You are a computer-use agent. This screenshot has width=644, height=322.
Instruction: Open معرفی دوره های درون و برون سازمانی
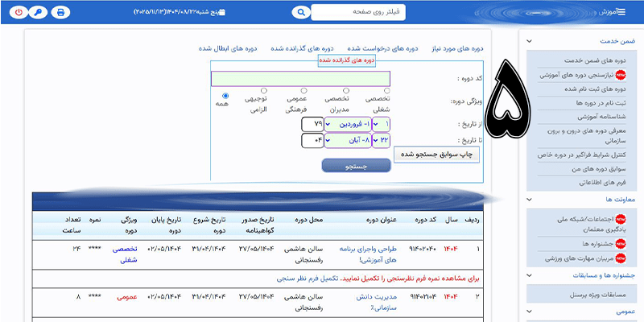click(588, 136)
